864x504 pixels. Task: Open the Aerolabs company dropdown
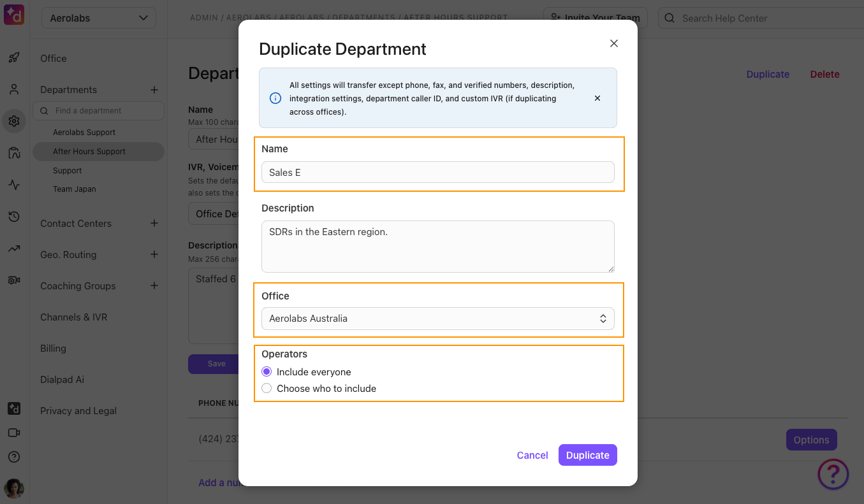(99, 18)
